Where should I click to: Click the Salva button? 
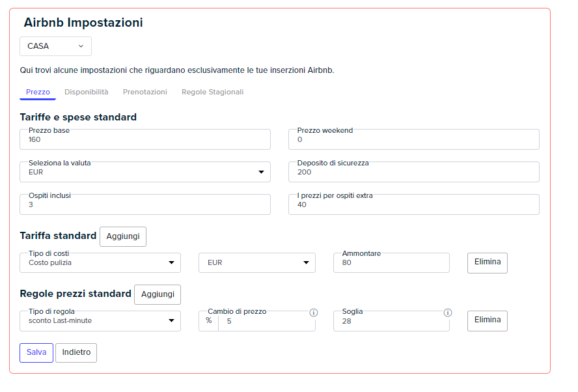tap(36, 352)
